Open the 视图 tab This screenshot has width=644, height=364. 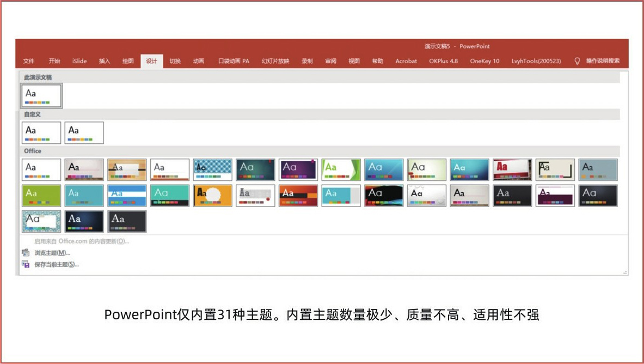coord(354,61)
